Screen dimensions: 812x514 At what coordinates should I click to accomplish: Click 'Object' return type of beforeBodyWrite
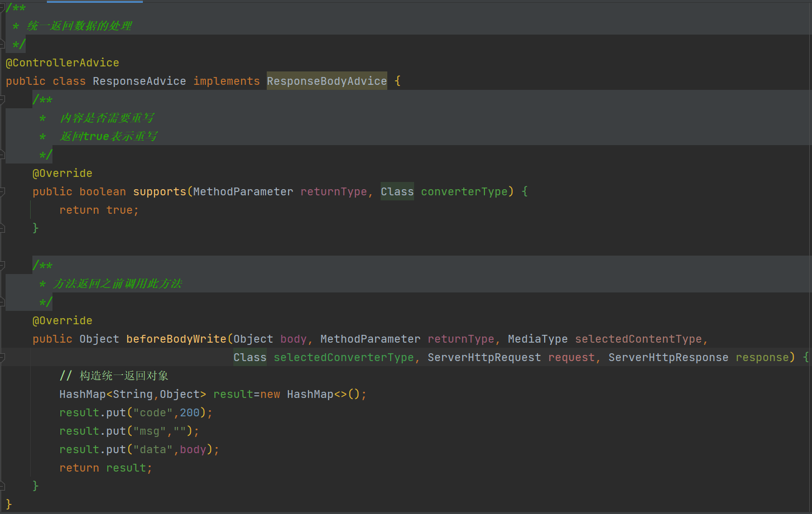[x=99, y=339]
